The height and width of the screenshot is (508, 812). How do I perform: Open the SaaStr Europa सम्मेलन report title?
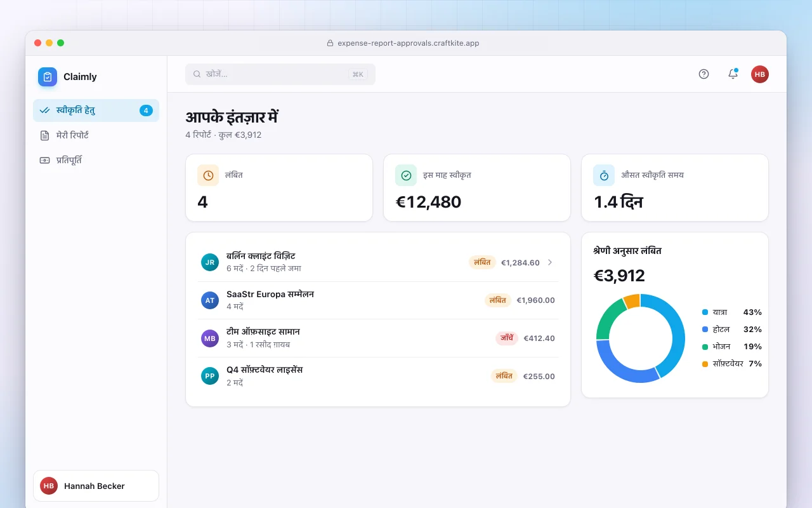click(x=270, y=294)
